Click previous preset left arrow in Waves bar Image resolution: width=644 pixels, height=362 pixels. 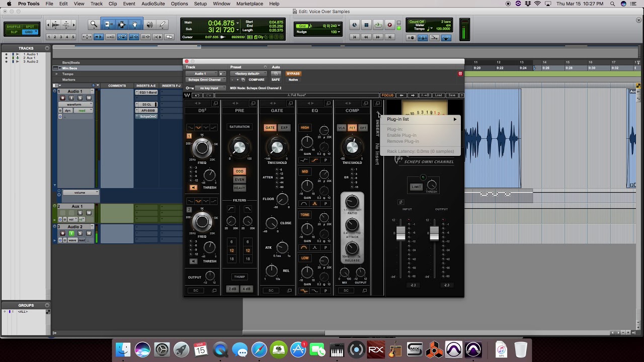tap(401, 96)
